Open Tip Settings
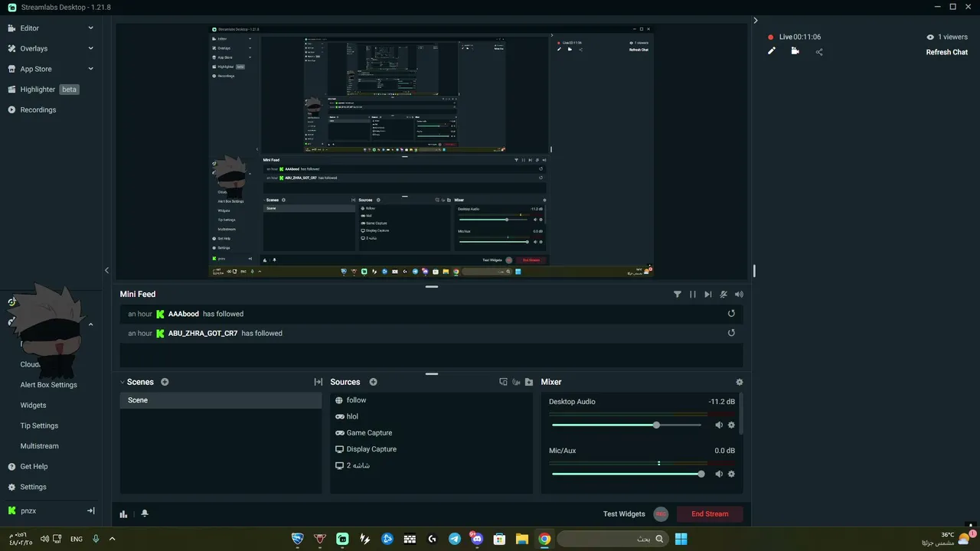 pos(39,425)
